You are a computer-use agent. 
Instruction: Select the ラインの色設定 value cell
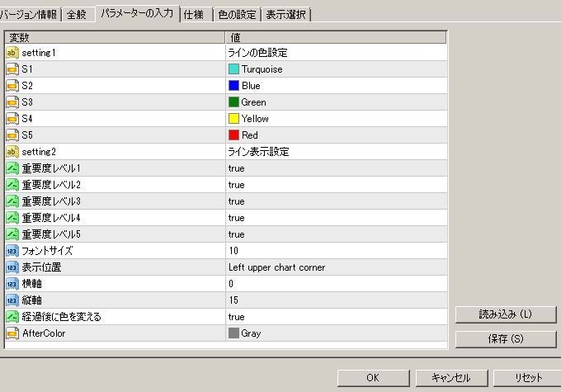coord(337,53)
